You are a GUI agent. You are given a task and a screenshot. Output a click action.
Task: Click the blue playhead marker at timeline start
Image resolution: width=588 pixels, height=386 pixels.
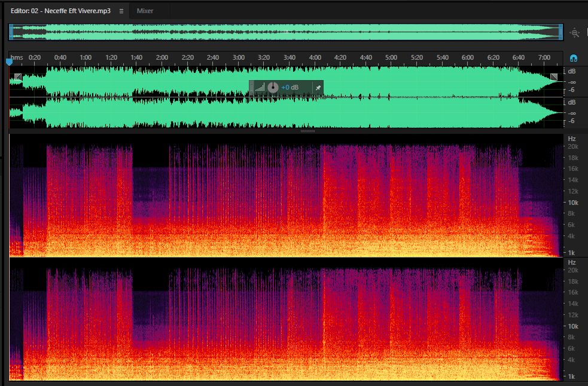tap(10, 61)
